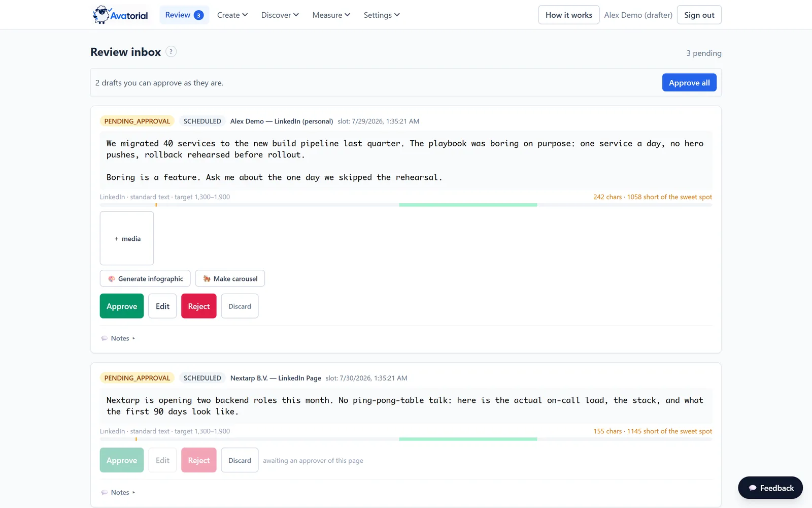Click the Avatorial sheep logo
The image size is (812, 508).
(x=101, y=15)
